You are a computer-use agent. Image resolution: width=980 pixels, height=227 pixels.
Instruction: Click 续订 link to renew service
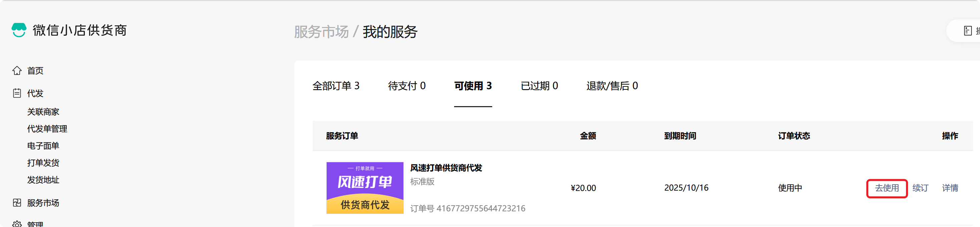pyautogui.click(x=920, y=188)
